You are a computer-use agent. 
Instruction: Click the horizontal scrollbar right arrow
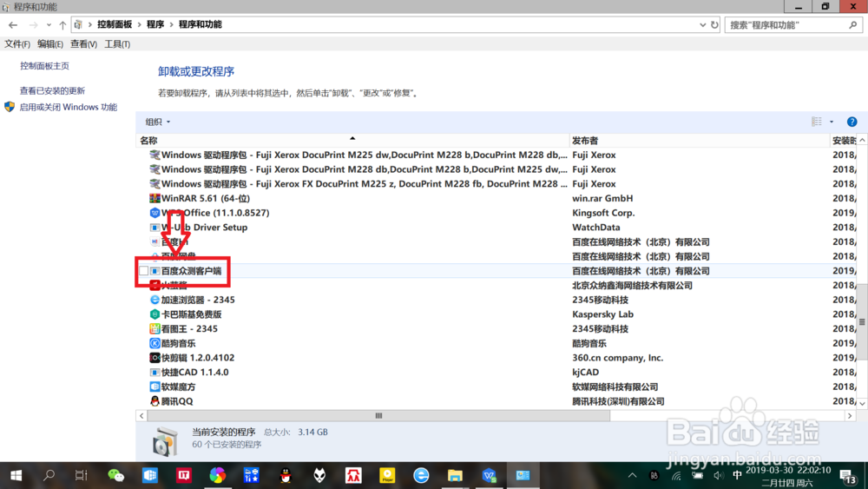tap(851, 416)
